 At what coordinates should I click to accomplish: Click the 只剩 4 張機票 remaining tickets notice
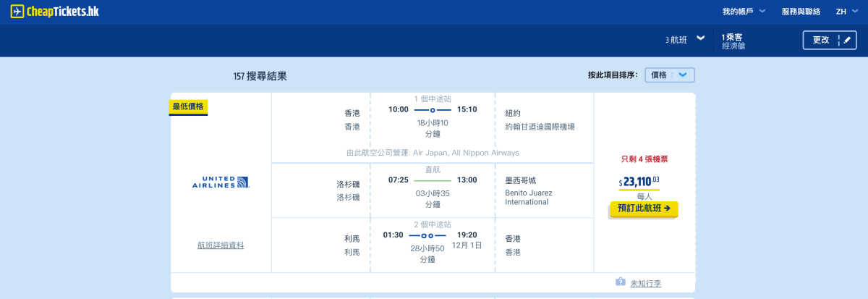pyautogui.click(x=644, y=159)
